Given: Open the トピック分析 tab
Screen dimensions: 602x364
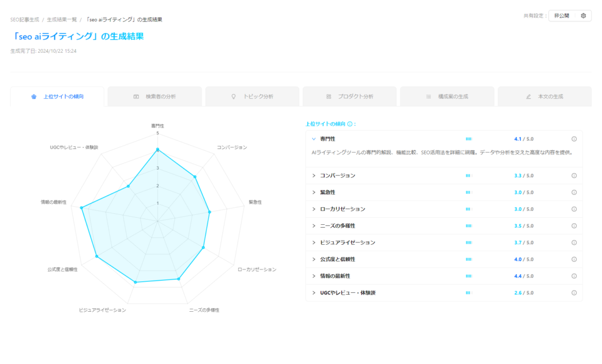Looking at the screenshot, I should (252, 97).
